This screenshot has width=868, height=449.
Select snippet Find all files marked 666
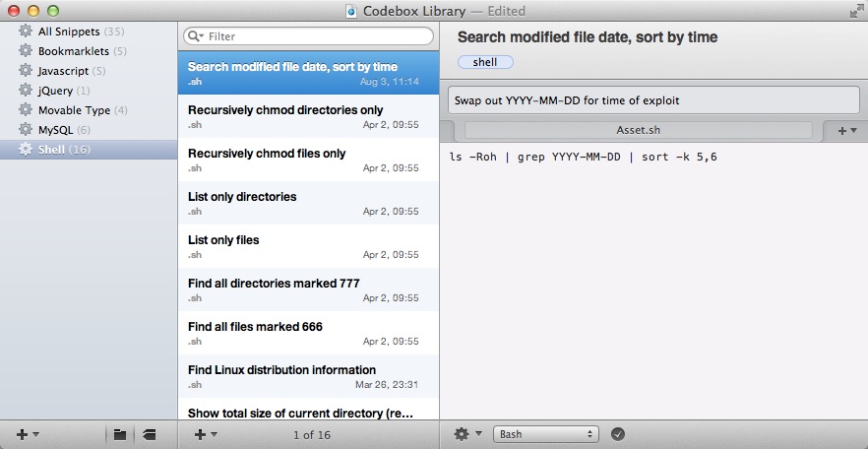(308, 332)
